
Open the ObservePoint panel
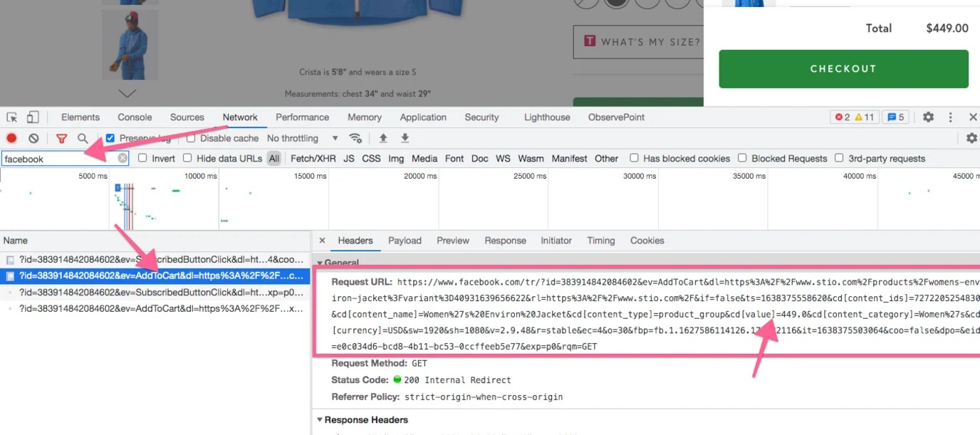tap(616, 117)
